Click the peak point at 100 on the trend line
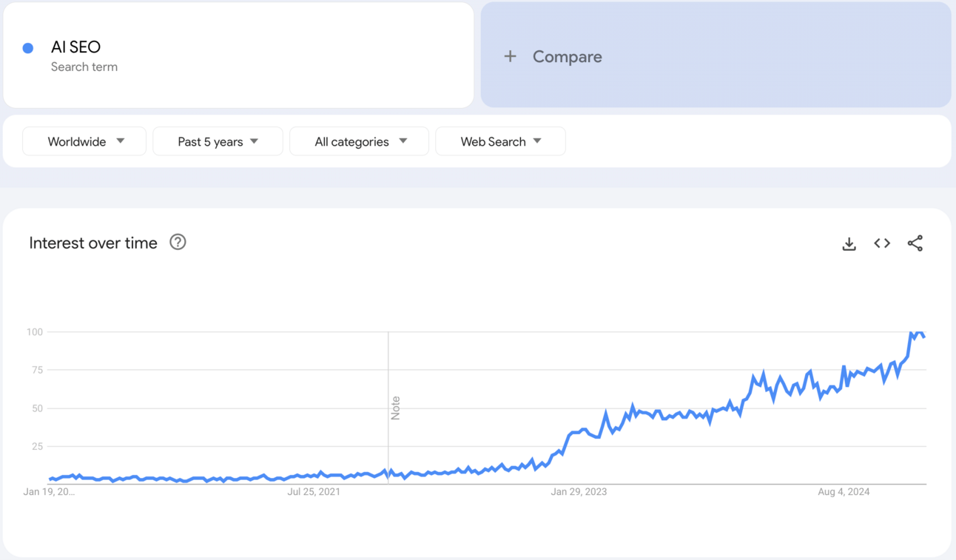The image size is (956, 560). [x=912, y=334]
